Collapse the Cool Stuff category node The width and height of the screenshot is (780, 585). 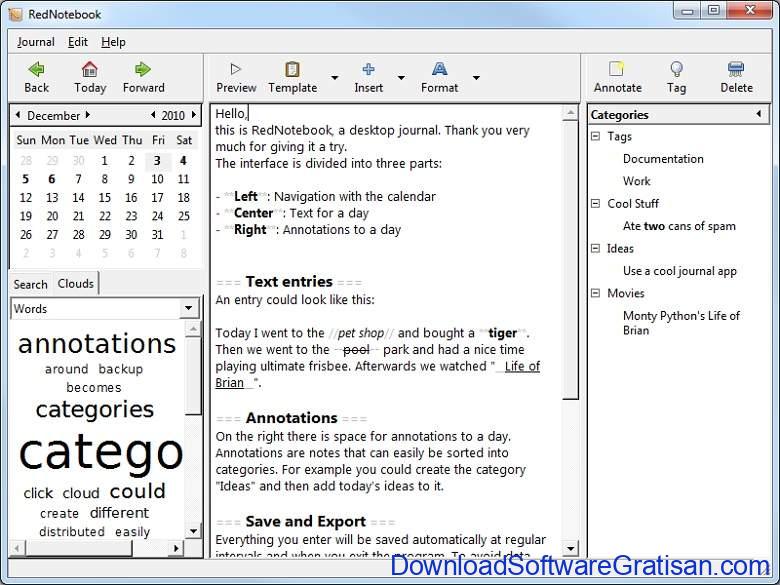coord(595,203)
